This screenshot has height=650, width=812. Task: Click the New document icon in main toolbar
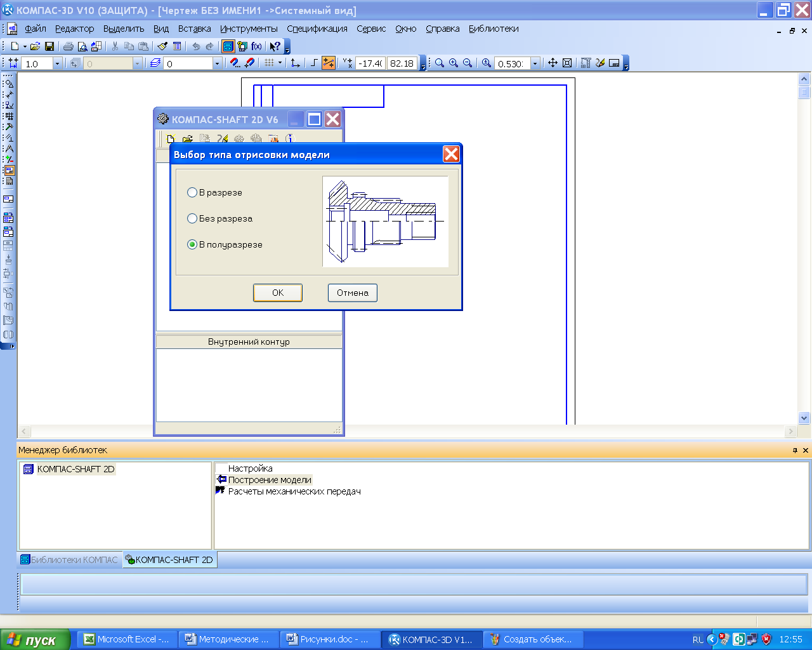pyautogui.click(x=15, y=46)
